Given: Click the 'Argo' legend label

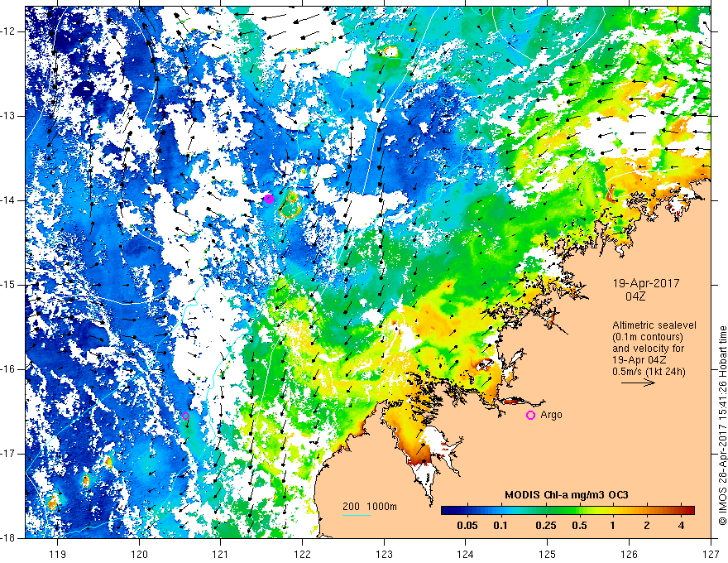Looking at the screenshot, I should point(551,415).
